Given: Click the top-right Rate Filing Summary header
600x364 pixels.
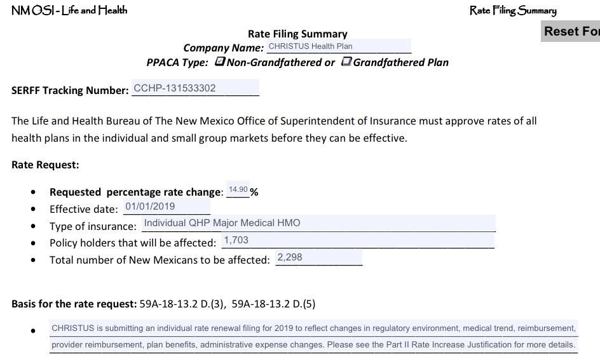Looking at the screenshot, I should (513, 10).
